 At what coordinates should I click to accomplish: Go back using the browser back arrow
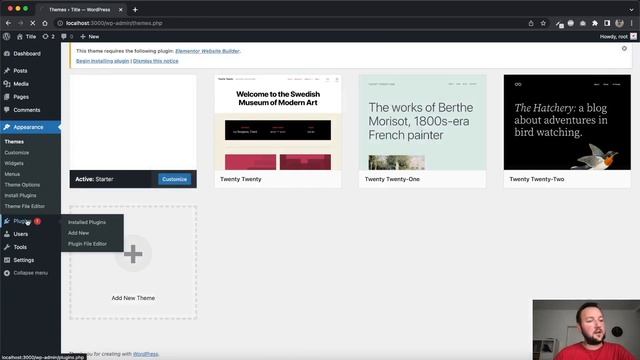point(8,23)
